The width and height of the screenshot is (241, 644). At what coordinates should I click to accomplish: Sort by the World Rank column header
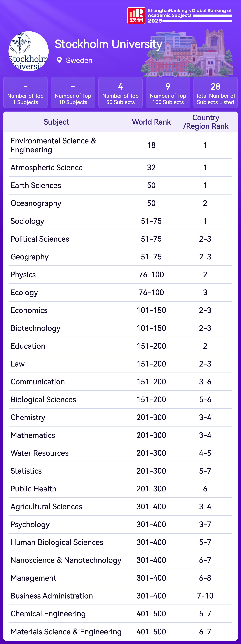click(x=151, y=122)
